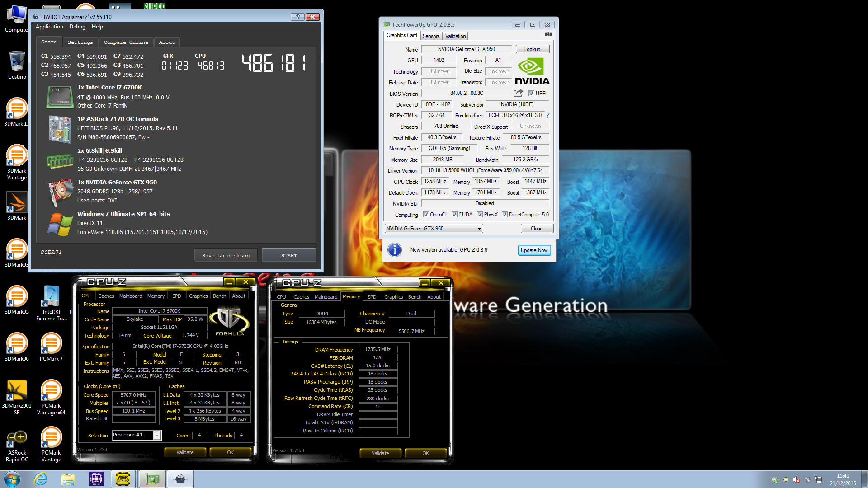
Task: Click the volume muted tray icon
Action: coord(797,479)
